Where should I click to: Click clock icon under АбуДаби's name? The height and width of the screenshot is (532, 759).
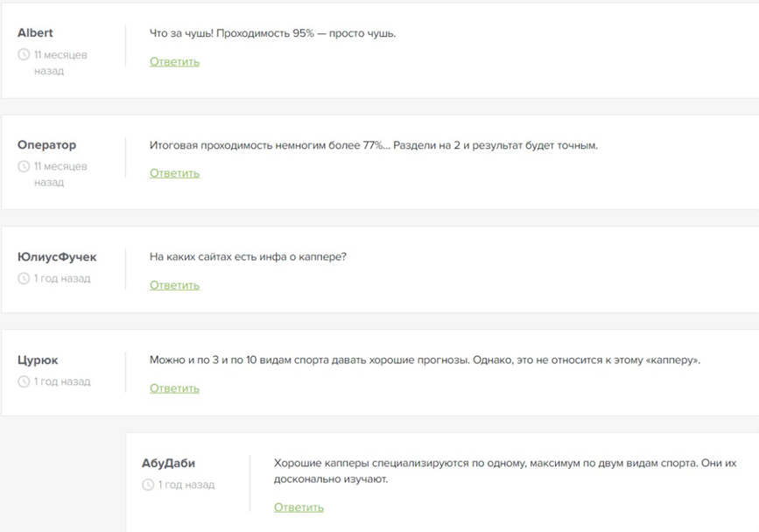tap(148, 485)
